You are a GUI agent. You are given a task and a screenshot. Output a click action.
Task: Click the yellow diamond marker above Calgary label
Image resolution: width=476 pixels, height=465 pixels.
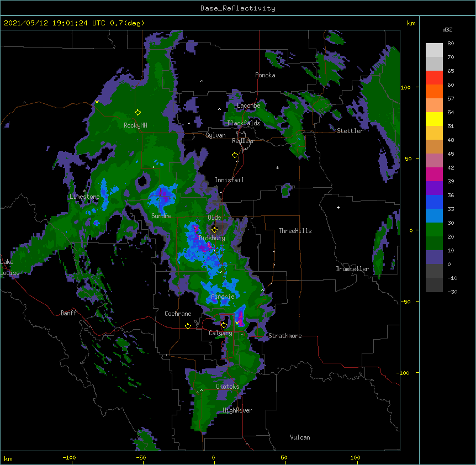[224, 325]
